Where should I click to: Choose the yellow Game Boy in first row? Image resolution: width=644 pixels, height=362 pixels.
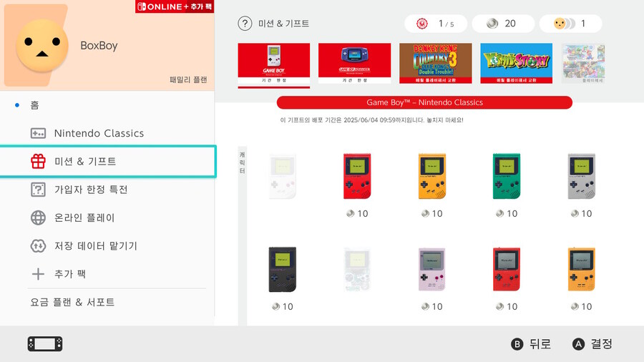pos(431,177)
